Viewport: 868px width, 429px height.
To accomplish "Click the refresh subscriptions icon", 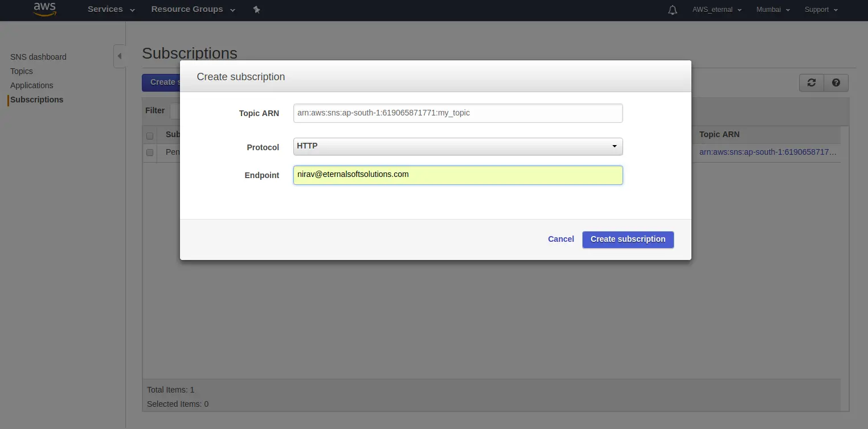I will click(812, 82).
